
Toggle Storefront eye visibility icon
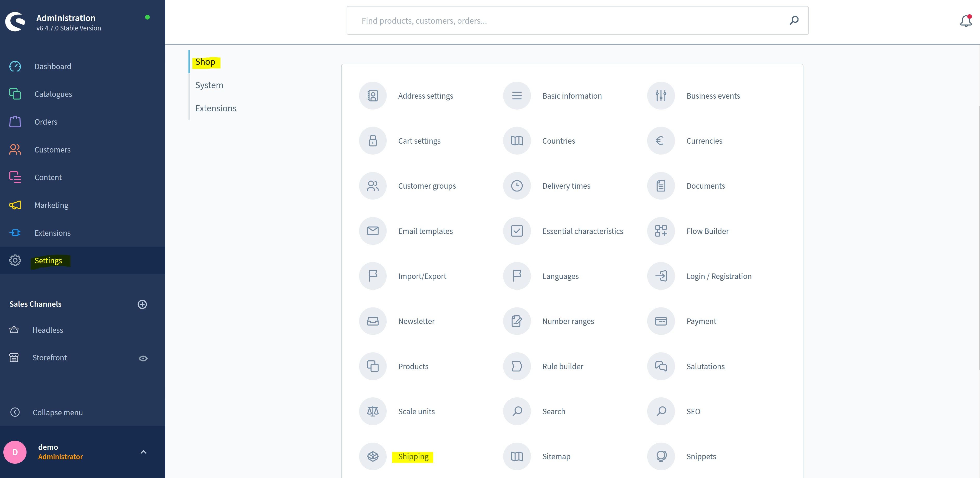click(x=143, y=358)
